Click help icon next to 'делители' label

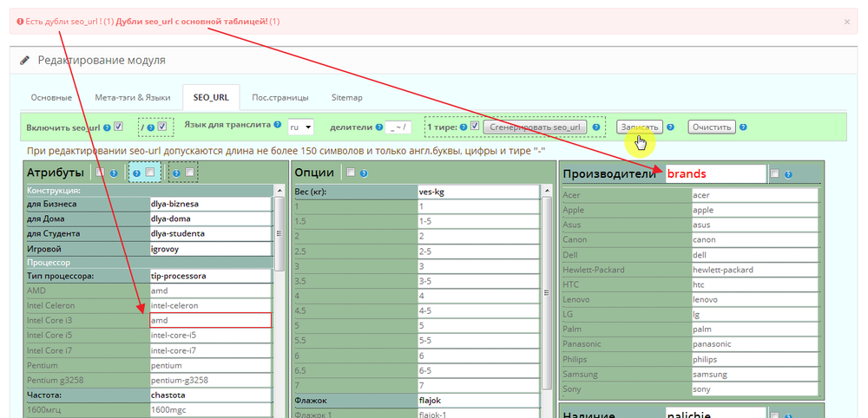click(377, 127)
